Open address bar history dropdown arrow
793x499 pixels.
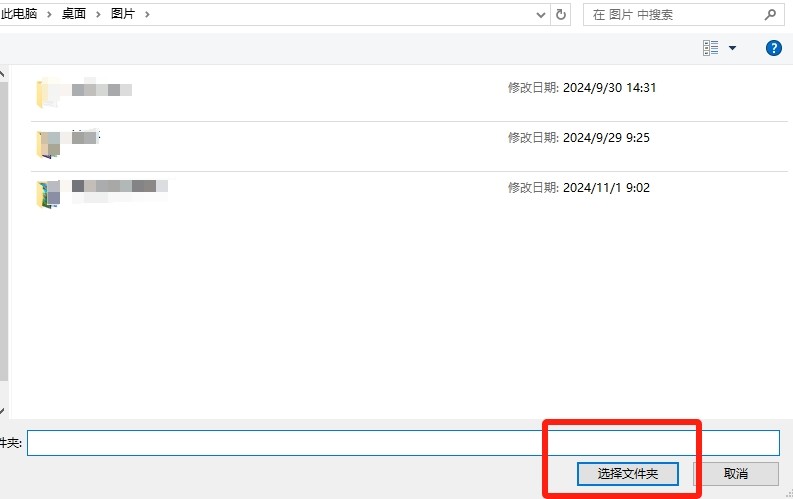[x=541, y=15]
